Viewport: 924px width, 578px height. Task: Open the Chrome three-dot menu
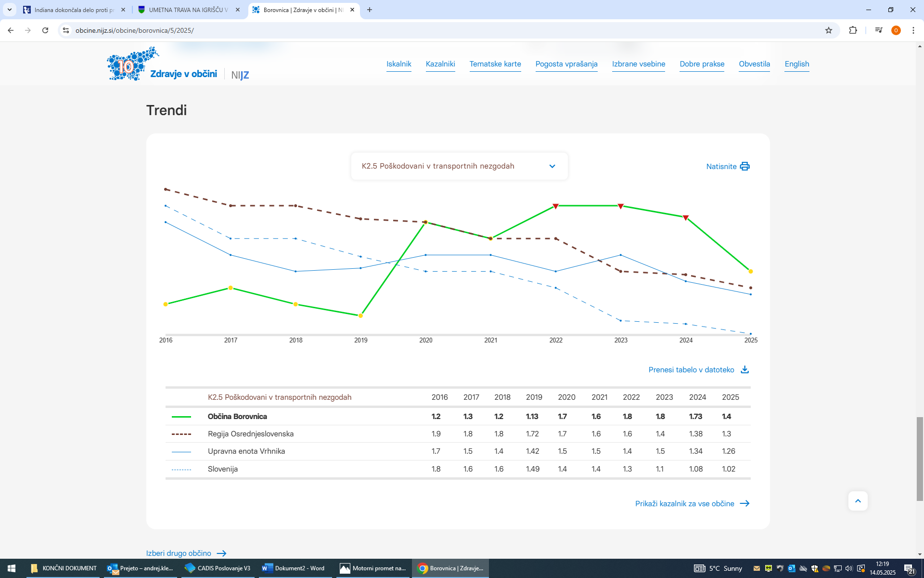913,30
